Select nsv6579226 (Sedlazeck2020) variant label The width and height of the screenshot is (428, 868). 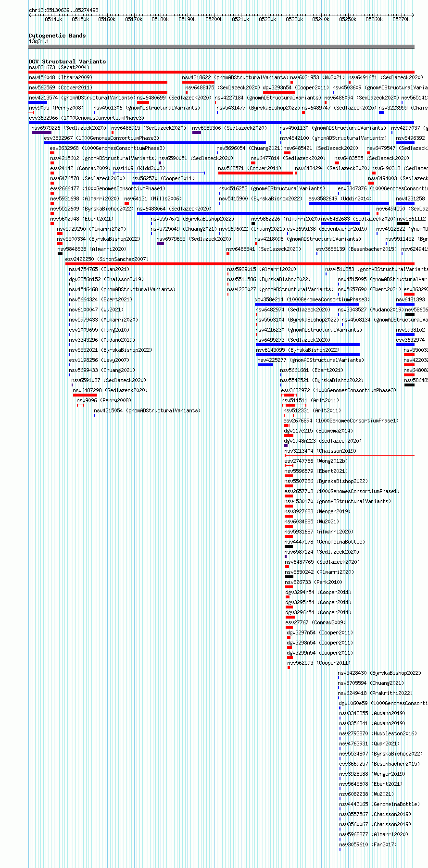point(69,128)
